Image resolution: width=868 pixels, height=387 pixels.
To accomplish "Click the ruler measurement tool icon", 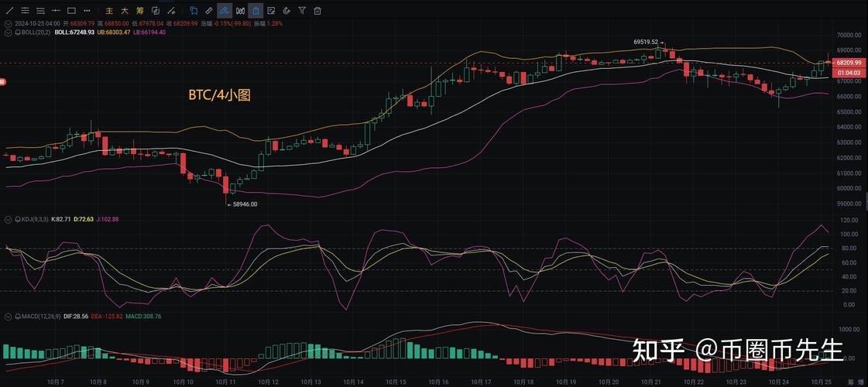I will [x=208, y=11].
